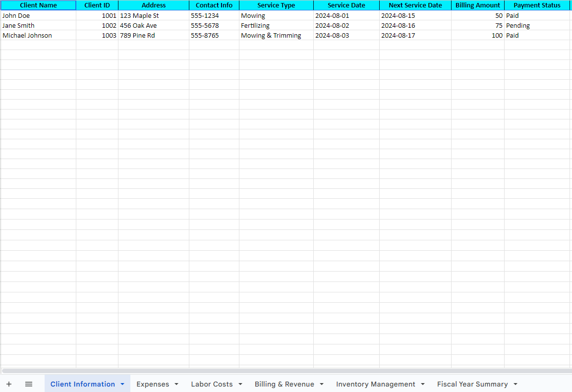Add a new sheet with plus icon
Viewport: 572px width, 392px height.
[x=9, y=384]
